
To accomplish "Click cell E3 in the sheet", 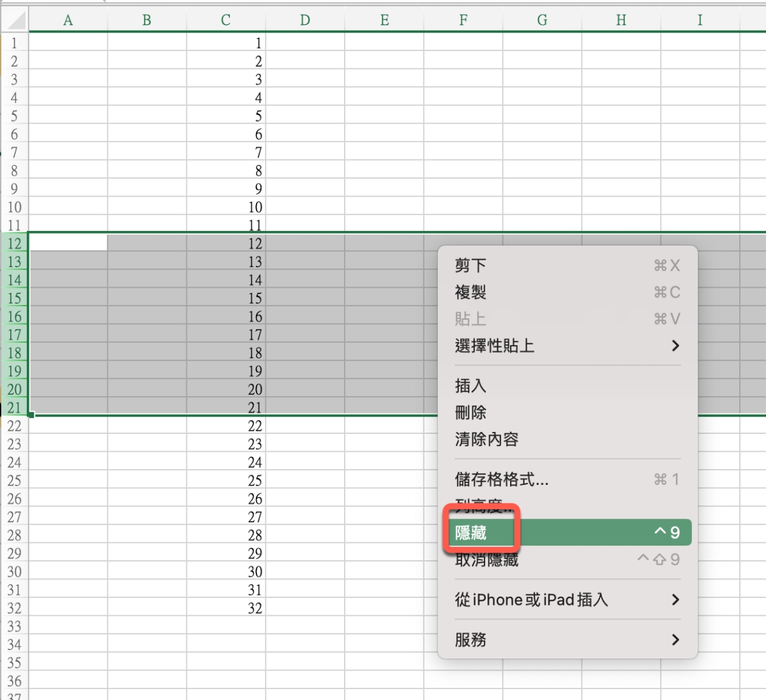I will point(384,80).
